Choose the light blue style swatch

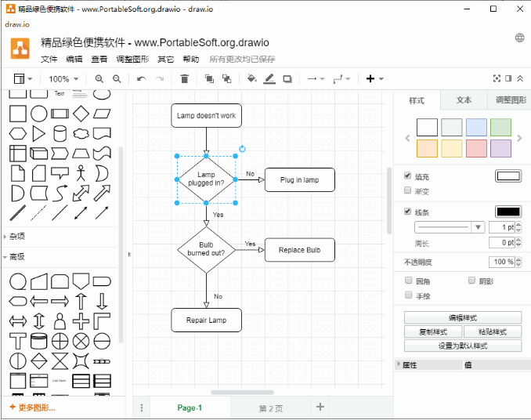coord(476,128)
